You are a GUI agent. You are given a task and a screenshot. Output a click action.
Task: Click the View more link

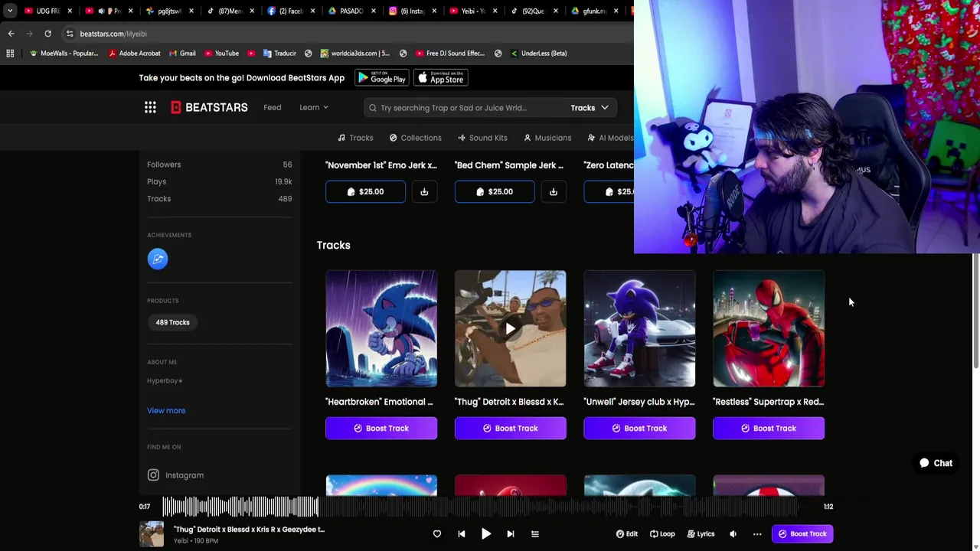point(166,410)
